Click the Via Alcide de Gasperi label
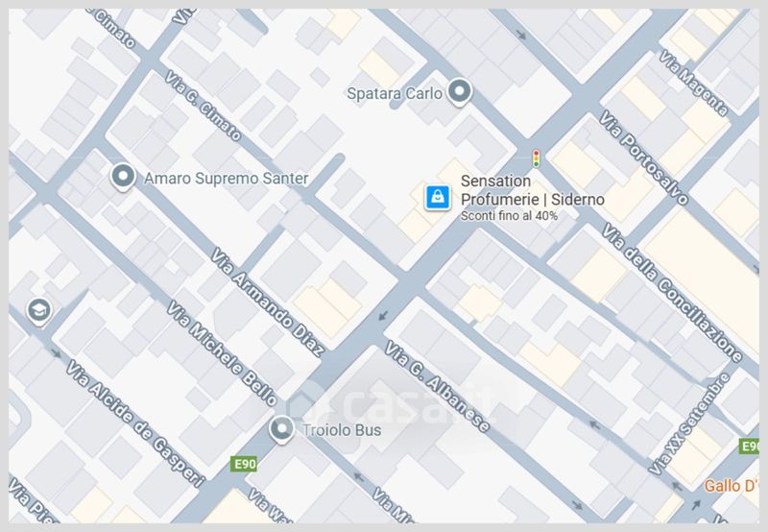768x532 pixels. 135,423
